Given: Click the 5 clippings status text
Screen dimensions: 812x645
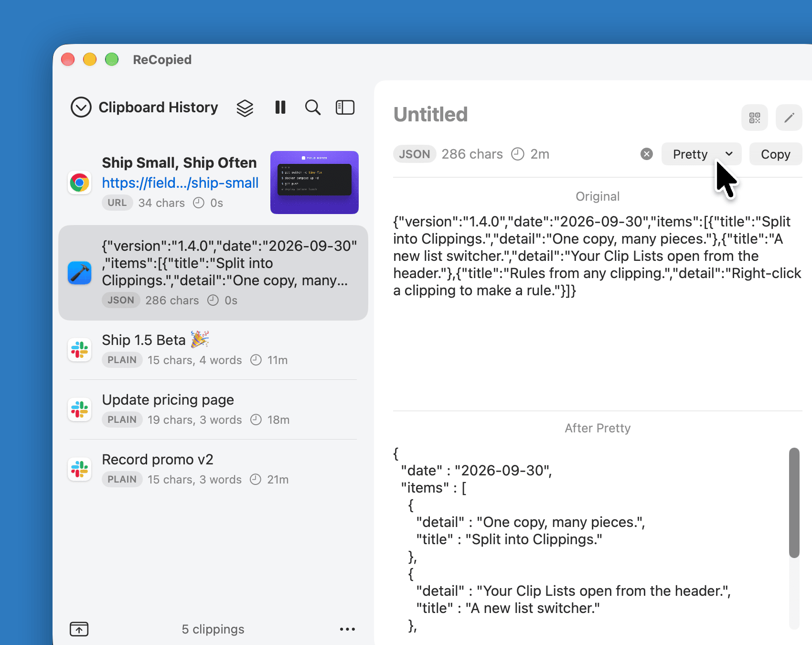Looking at the screenshot, I should coord(213,629).
